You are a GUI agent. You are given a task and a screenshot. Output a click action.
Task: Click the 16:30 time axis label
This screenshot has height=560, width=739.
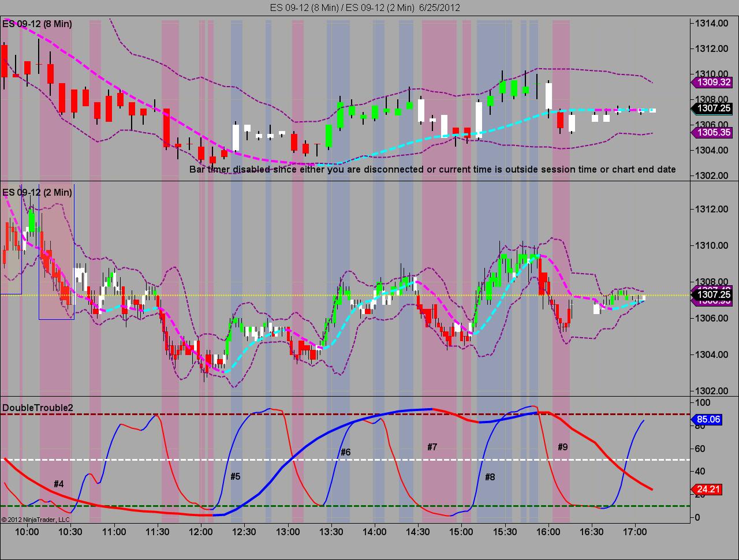[591, 532]
